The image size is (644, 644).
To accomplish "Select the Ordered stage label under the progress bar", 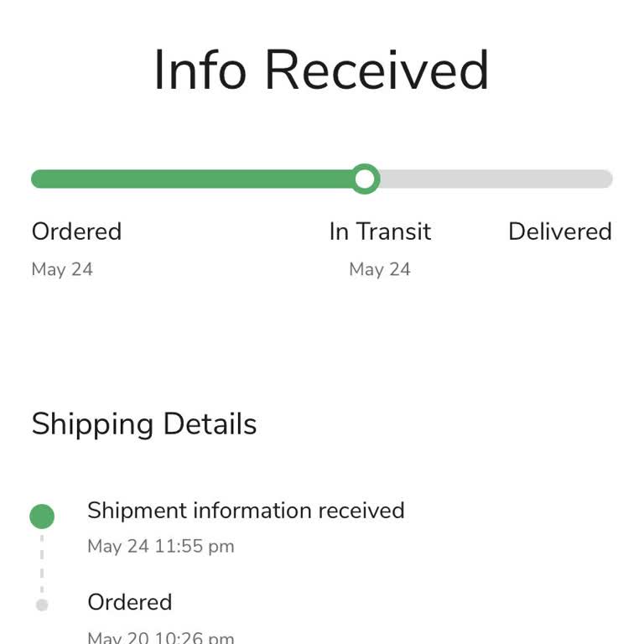I will [x=76, y=231].
